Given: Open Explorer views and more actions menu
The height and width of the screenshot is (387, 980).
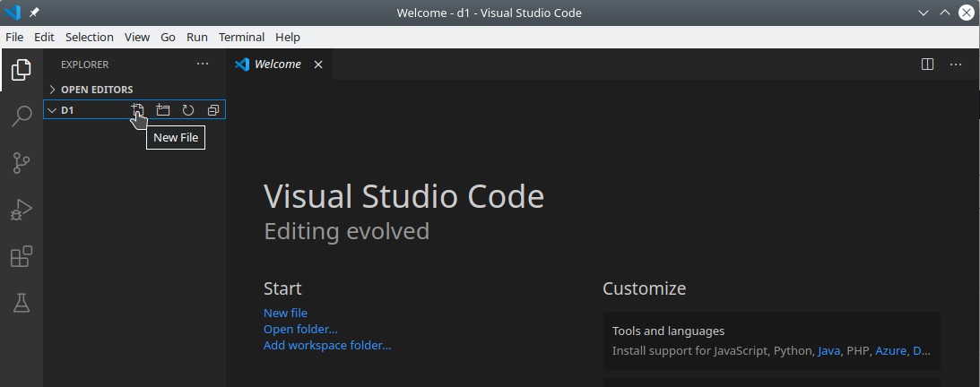Looking at the screenshot, I should click(203, 64).
